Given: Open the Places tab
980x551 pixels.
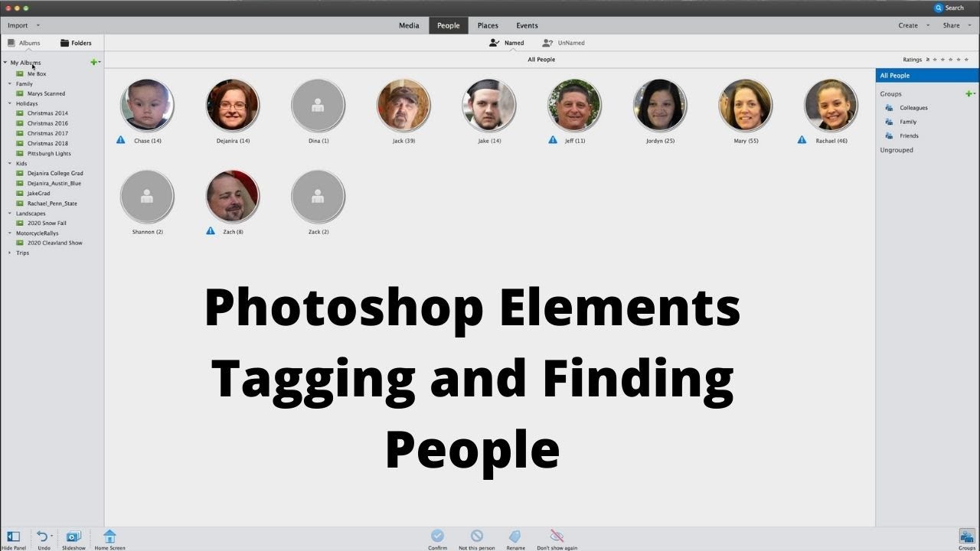Looking at the screenshot, I should [x=488, y=25].
